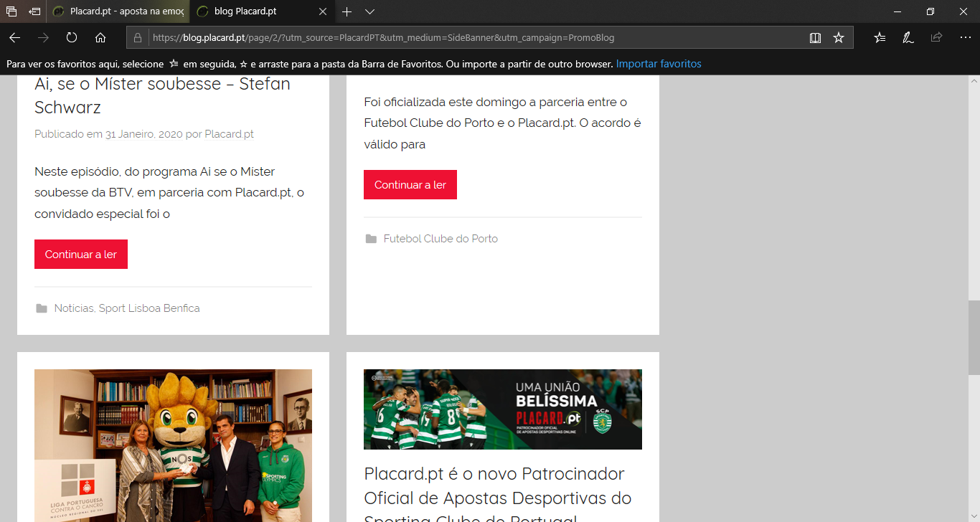Continuar a ler FC Porto article
980x522 pixels.
point(410,185)
